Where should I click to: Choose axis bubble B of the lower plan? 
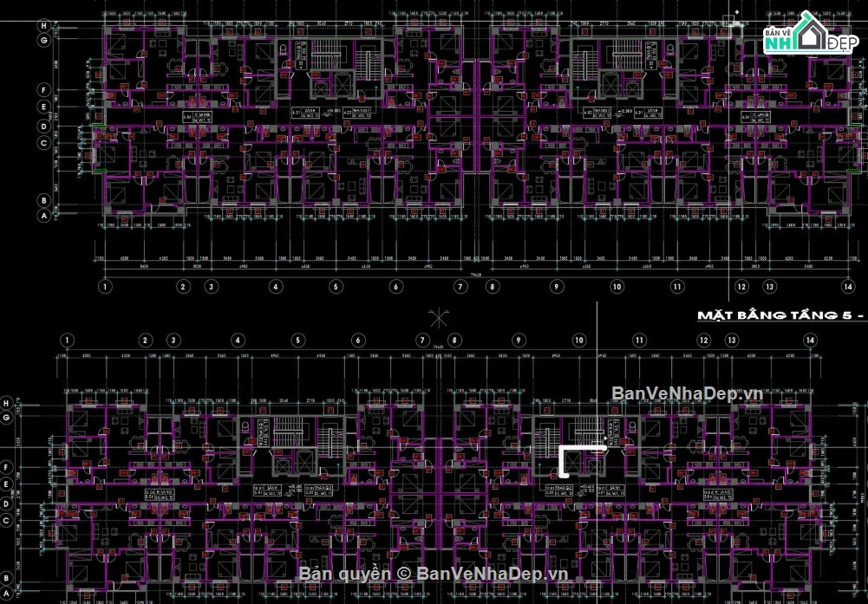[7, 578]
